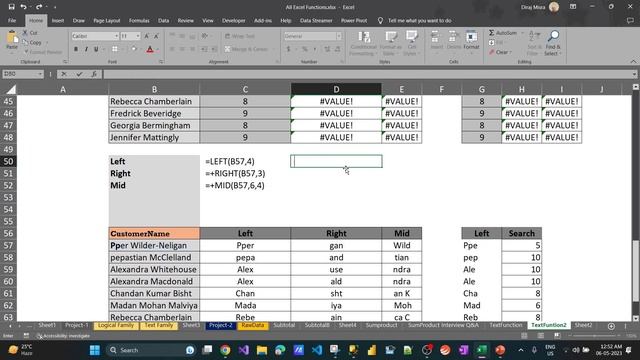Click the Format Painter brush
The width and height of the screenshot is (640, 360).
tap(26, 52)
